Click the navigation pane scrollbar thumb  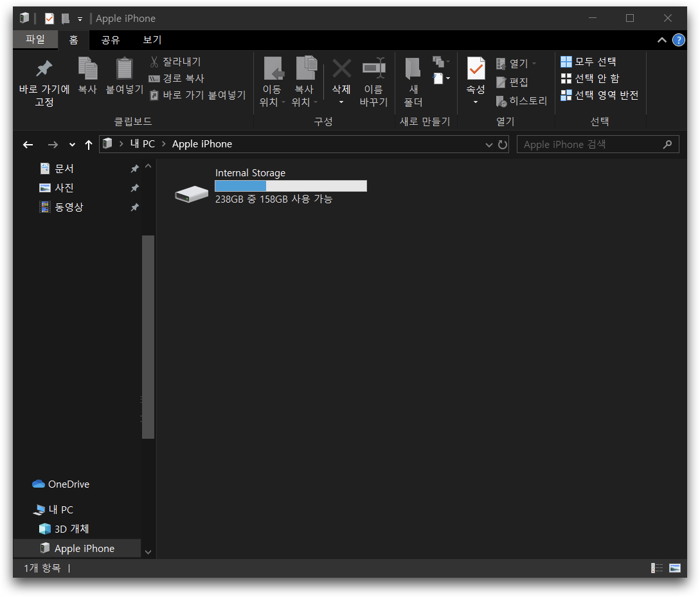(148, 337)
